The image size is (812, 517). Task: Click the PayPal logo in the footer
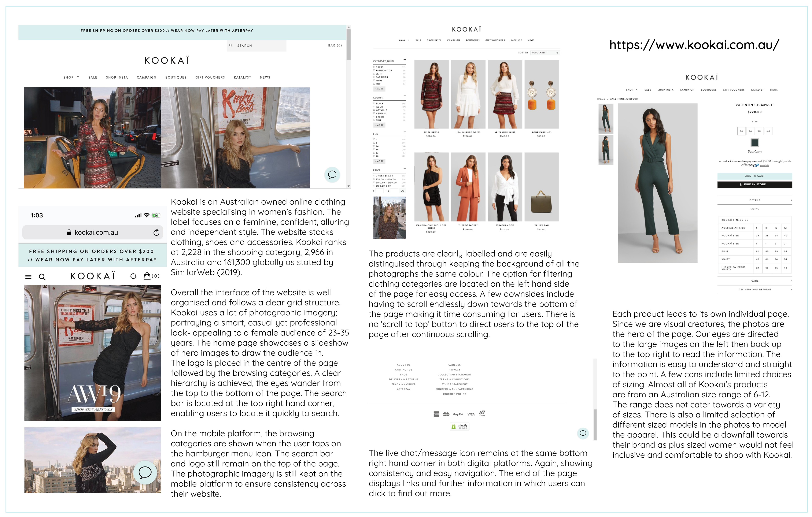pyautogui.click(x=458, y=414)
